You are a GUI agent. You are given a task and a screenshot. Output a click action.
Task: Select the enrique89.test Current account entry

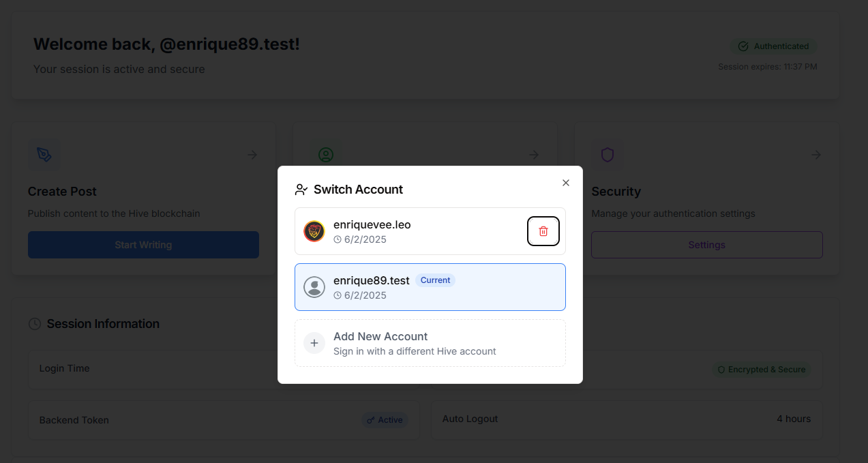tap(430, 287)
